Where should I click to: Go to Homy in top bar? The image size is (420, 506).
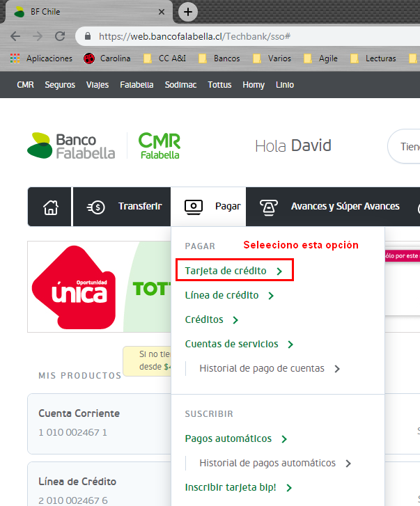pyautogui.click(x=254, y=85)
